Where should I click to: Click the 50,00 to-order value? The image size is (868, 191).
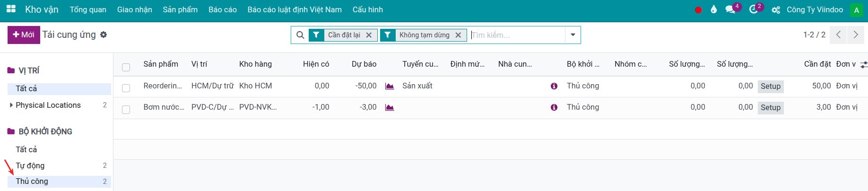(x=822, y=86)
